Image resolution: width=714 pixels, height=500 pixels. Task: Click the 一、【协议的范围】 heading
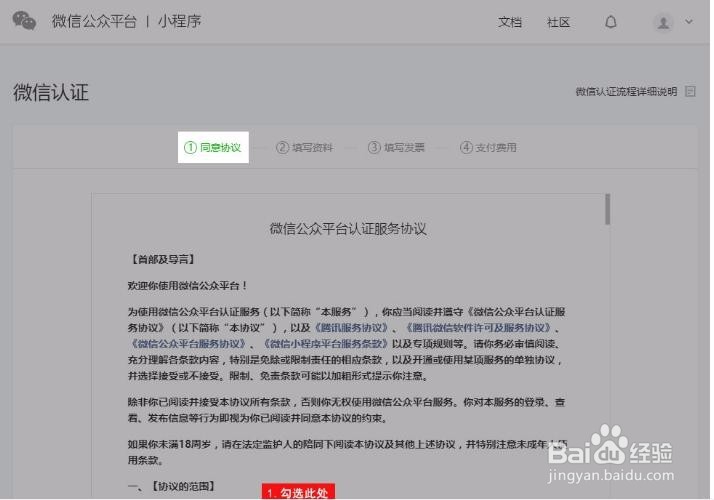[x=171, y=486]
